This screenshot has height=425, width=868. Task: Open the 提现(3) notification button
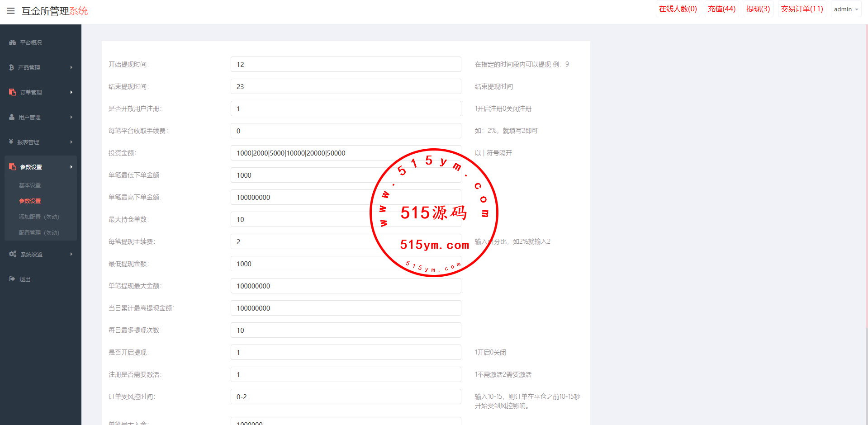click(x=758, y=9)
